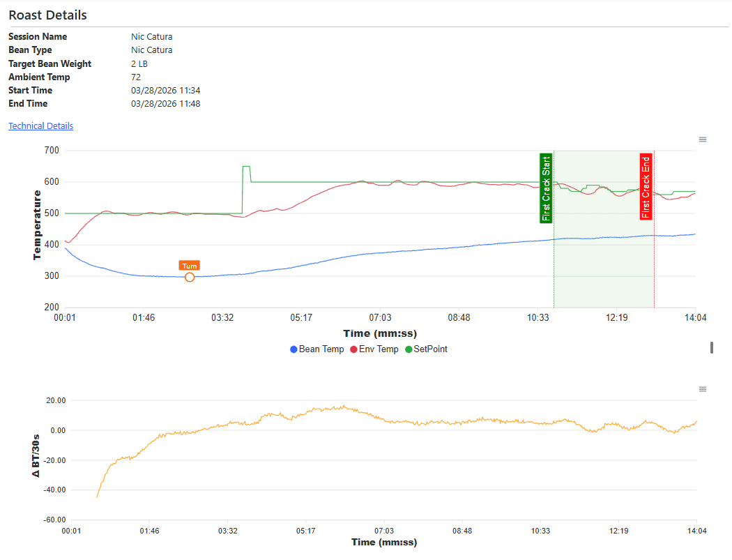Viewport: 732px width, 560px height.
Task: Click the Roast Details heading
Action: coord(47,15)
